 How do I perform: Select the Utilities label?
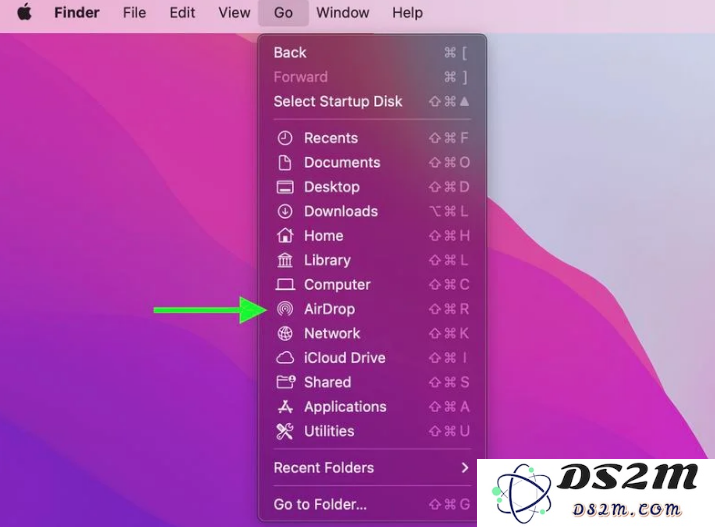tap(329, 431)
